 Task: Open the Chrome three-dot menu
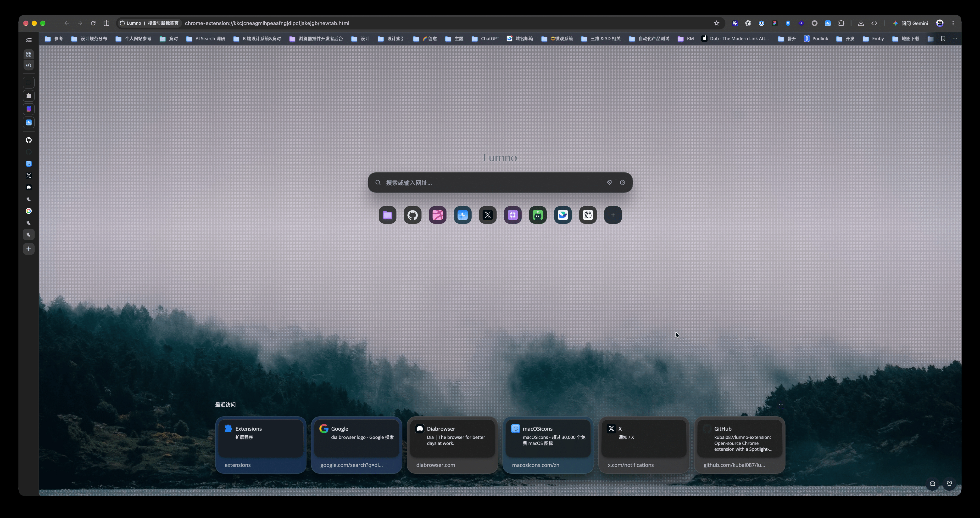pyautogui.click(x=953, y=23)
